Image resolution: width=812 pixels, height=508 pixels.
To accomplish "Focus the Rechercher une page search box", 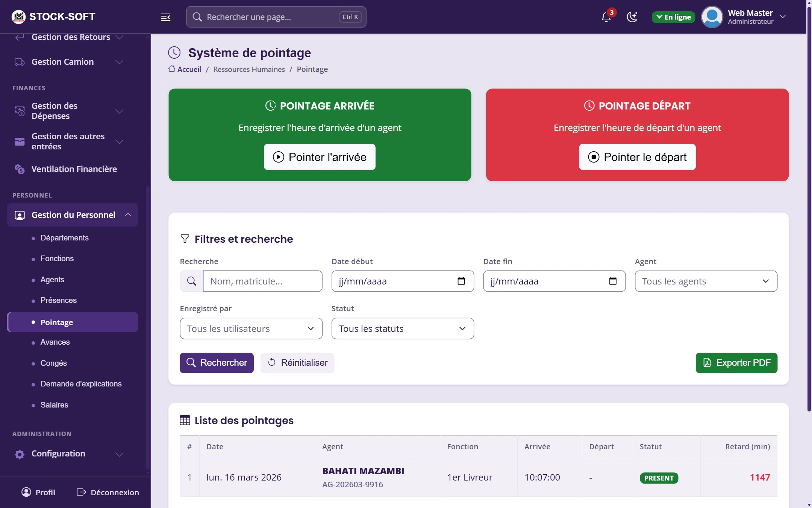I will [x=276, y=17].
